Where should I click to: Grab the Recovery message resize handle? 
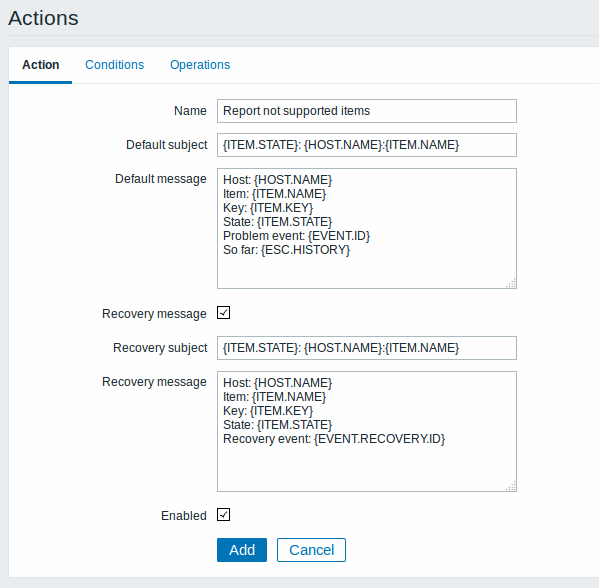point(511,486)
